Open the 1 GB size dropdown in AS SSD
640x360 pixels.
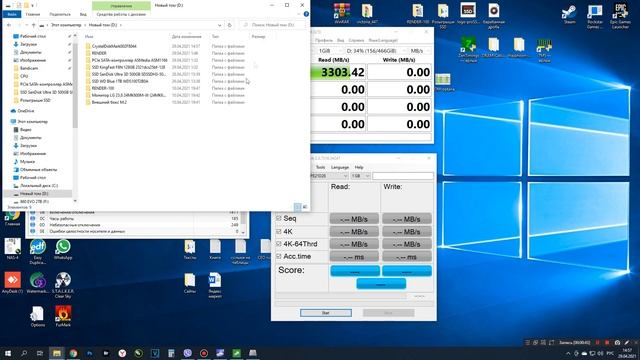[360, 176]
